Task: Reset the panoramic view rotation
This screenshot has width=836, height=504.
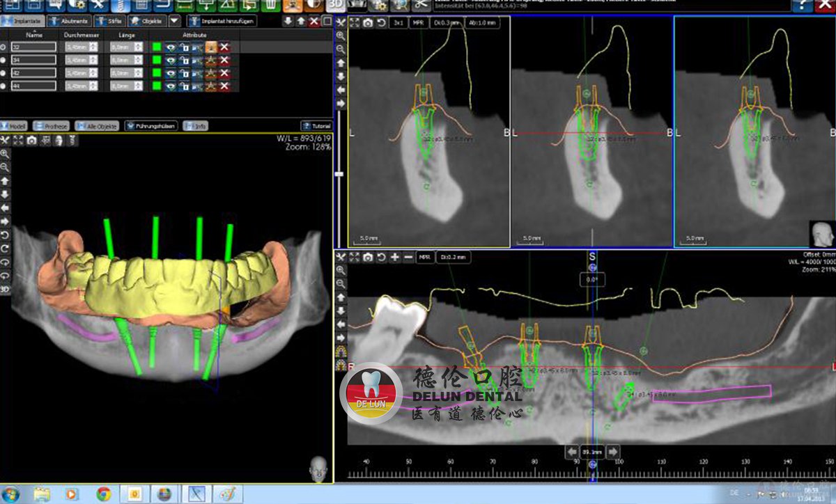Action: click(x=380, y=258)
